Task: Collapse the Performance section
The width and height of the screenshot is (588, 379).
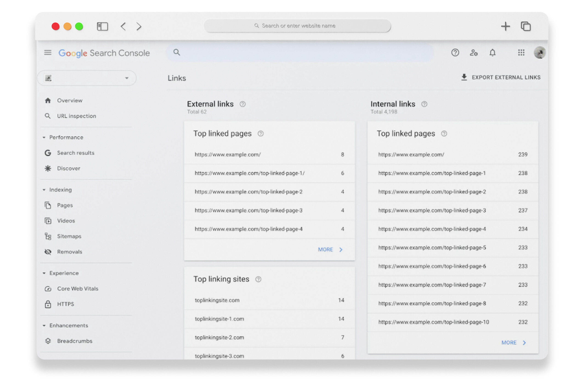Action: coord(44,137)
